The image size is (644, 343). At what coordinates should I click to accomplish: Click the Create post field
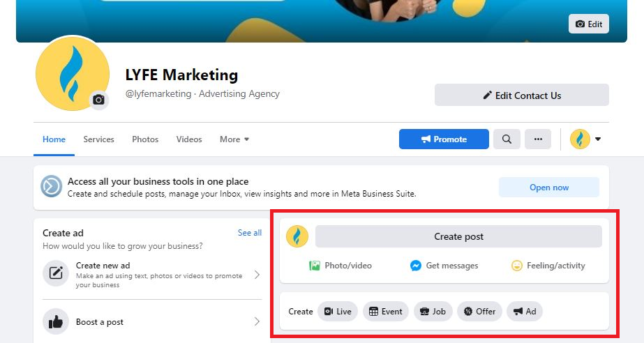tap(458, 236)
